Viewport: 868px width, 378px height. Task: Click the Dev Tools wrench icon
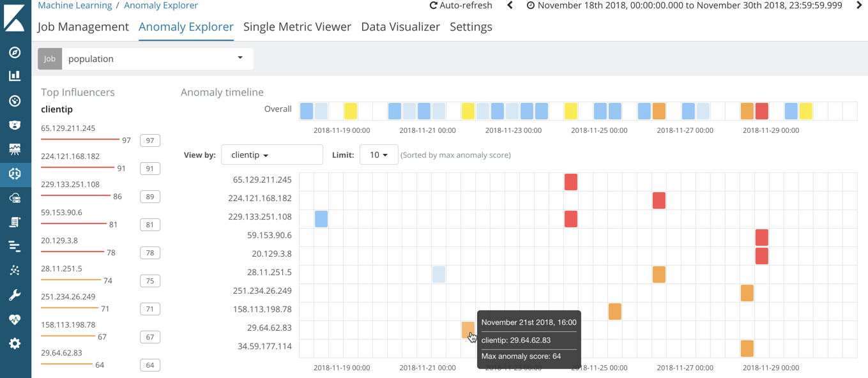(15, 295)
